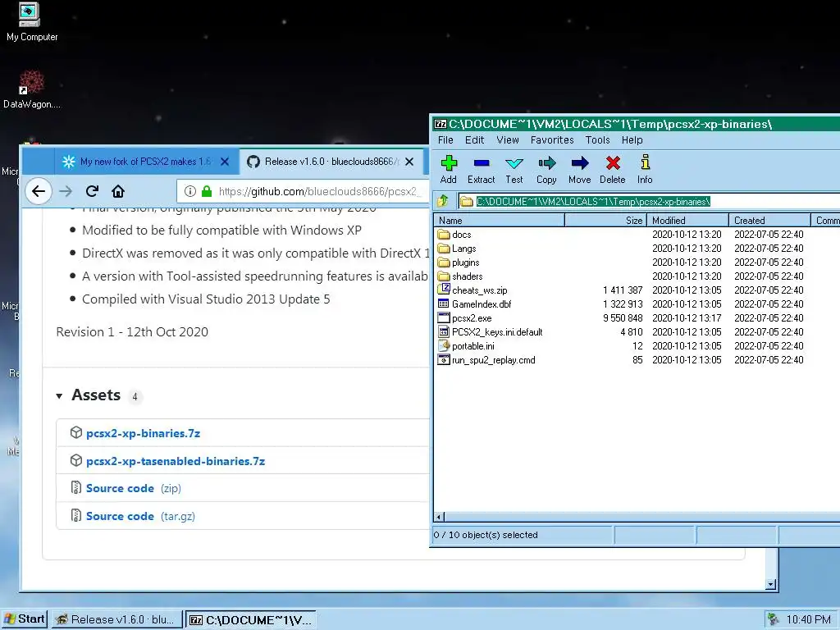Screen dimensions: 840x630
Task: Close the 'My new fork of PCSX2' tab
Action: click(x=225, y=162)
